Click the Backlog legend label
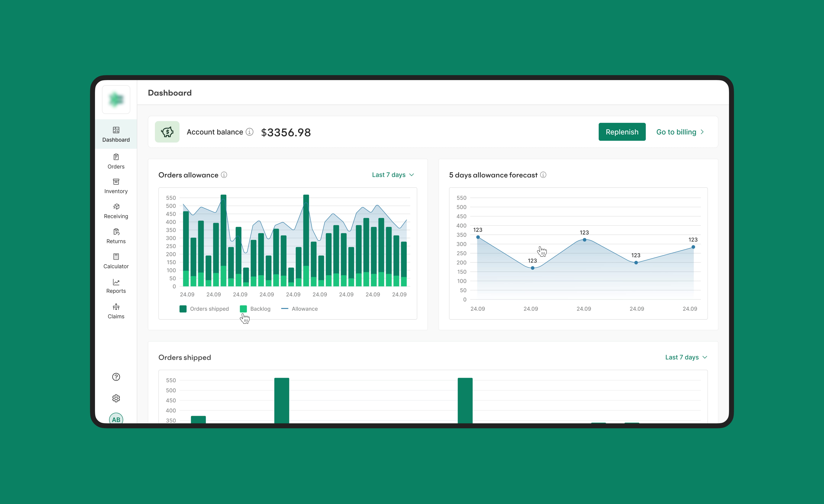 (x=261, y=309)
